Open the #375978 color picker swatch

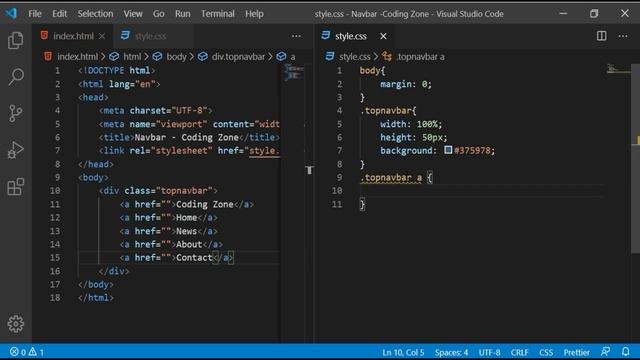pos(448,150)
